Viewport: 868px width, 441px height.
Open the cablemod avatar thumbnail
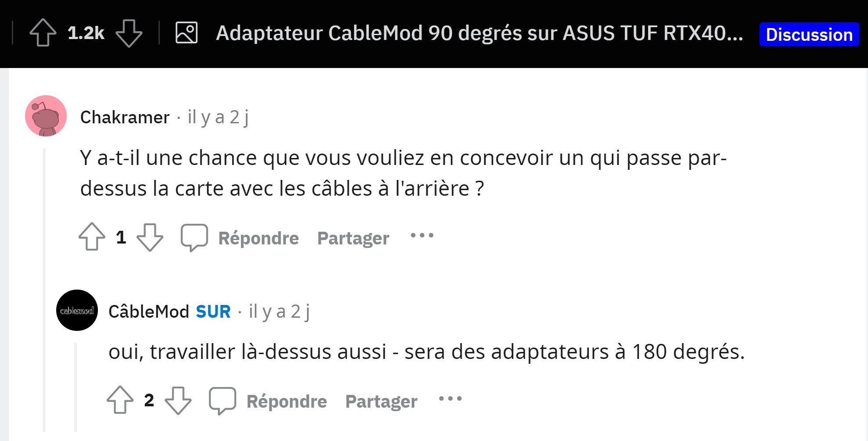point(77,310)
